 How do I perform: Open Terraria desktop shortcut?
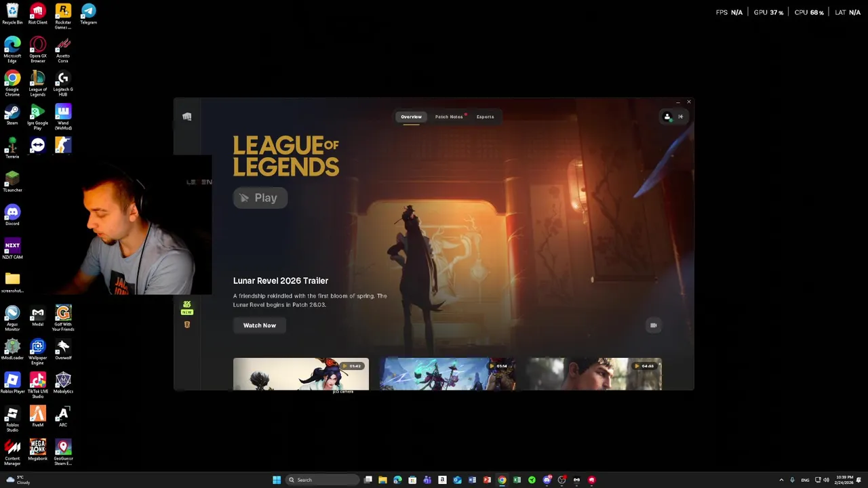click(12, 148)
